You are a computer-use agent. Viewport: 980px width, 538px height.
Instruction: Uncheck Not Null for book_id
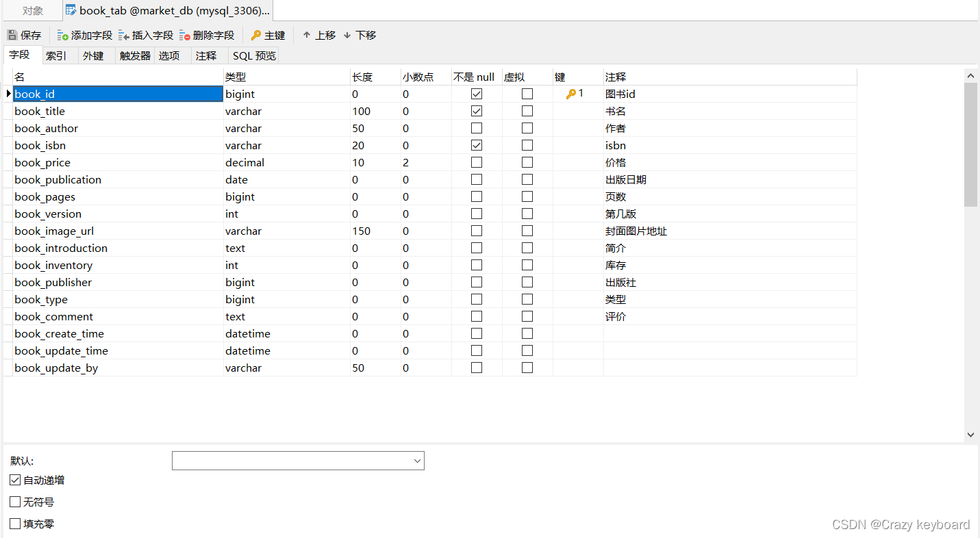pos(477,94)
